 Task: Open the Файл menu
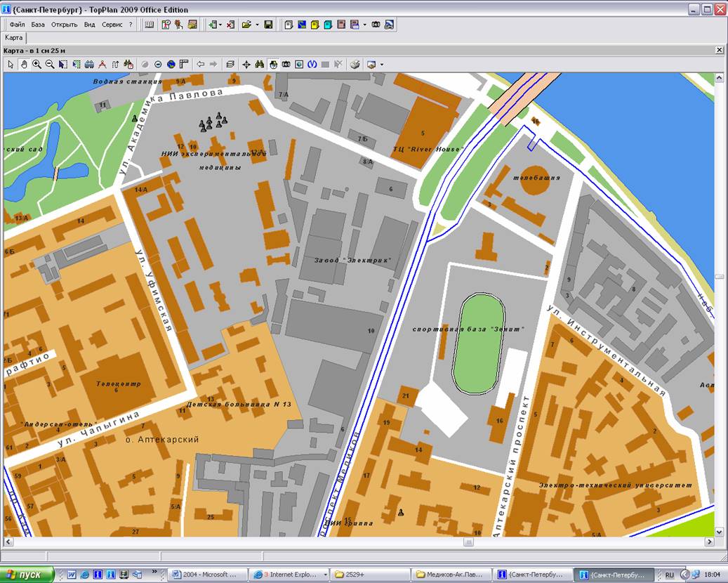(17, 25)
